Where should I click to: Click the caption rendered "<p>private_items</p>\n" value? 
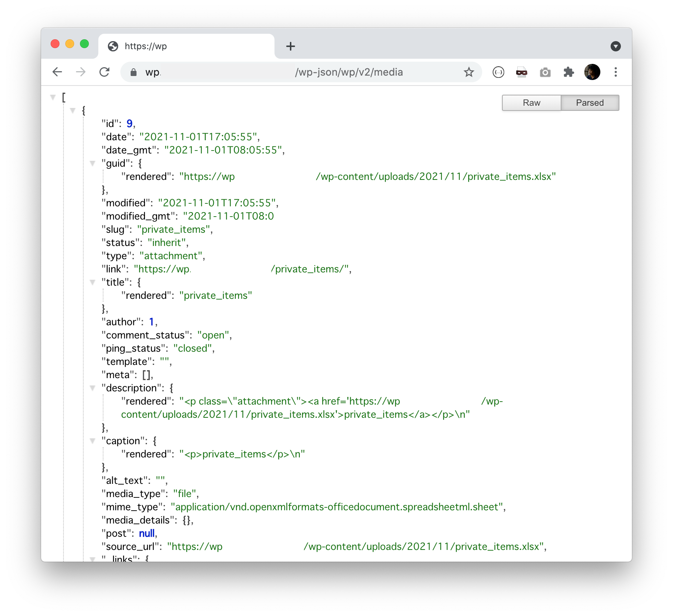click(242, 454)
